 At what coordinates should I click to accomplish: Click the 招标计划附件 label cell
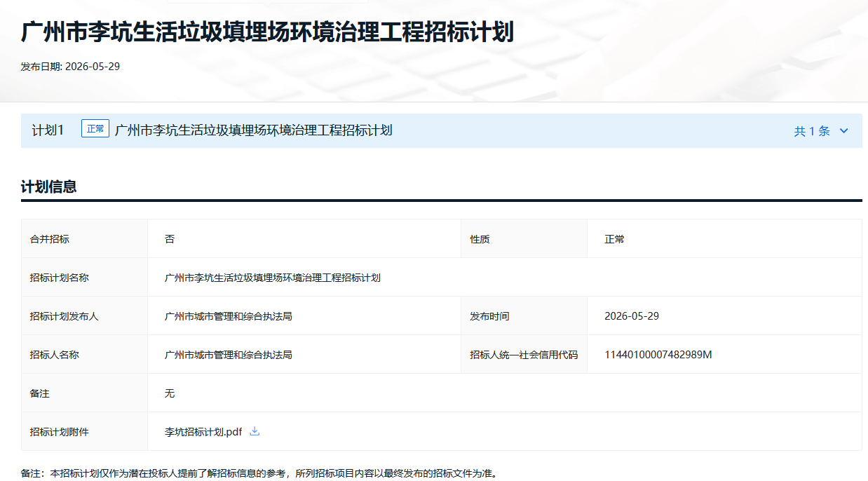pyautogui.click(x=84, y=432)
